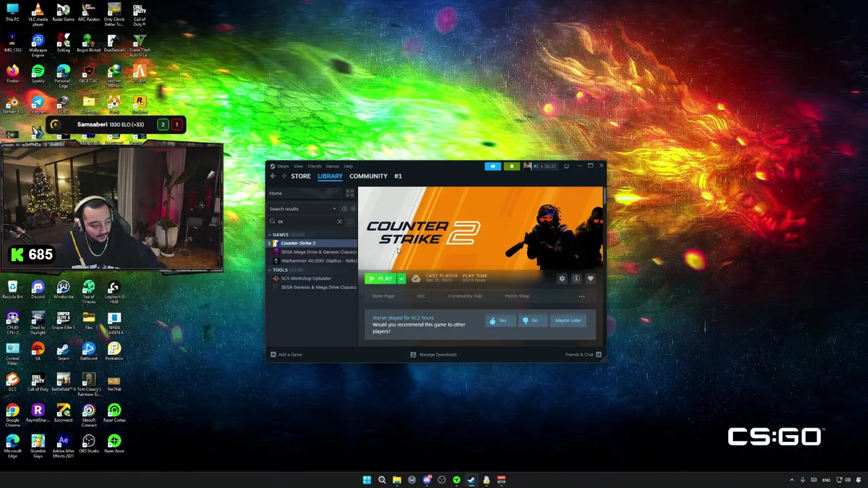
Task: Open Friends & Chat in Steam
Action: pyautogui.click(x=583, y=354)
